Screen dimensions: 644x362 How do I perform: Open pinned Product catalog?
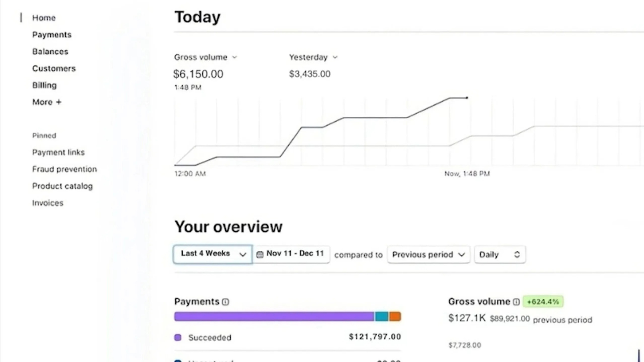[62, 186]
